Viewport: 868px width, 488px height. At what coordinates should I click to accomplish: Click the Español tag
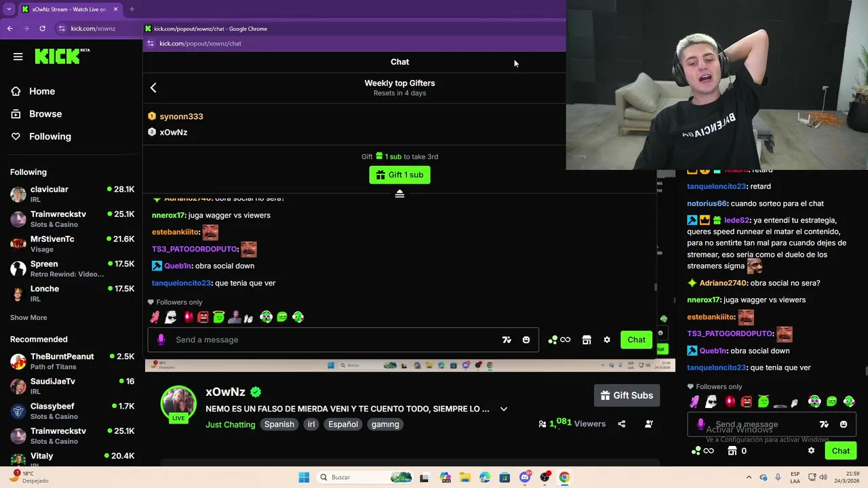[343, 424]
